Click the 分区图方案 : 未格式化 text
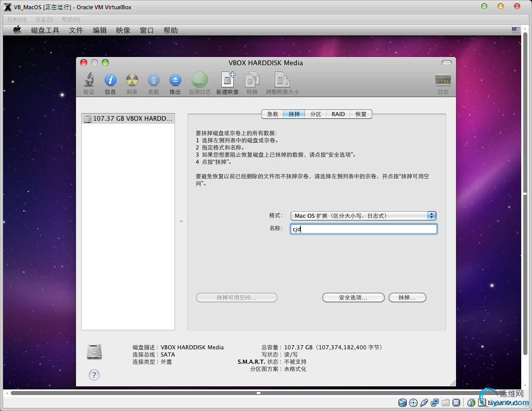This screenshot has width=532, height=411. pos(278,369)
